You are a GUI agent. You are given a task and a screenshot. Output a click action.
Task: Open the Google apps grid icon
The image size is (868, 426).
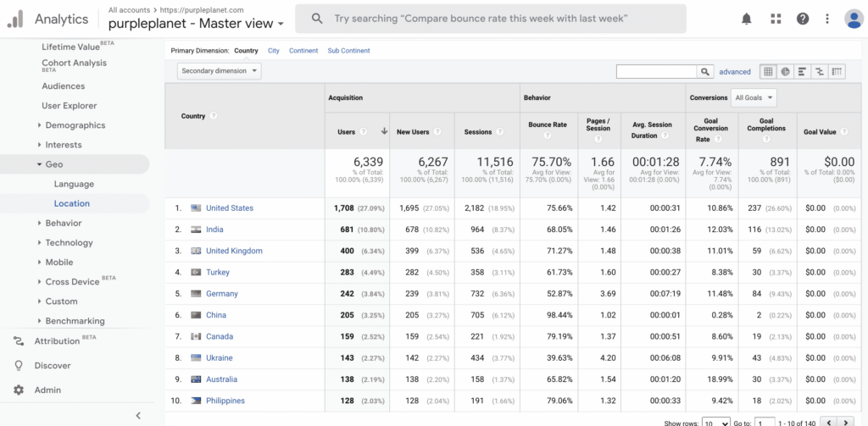click(776, 19)
